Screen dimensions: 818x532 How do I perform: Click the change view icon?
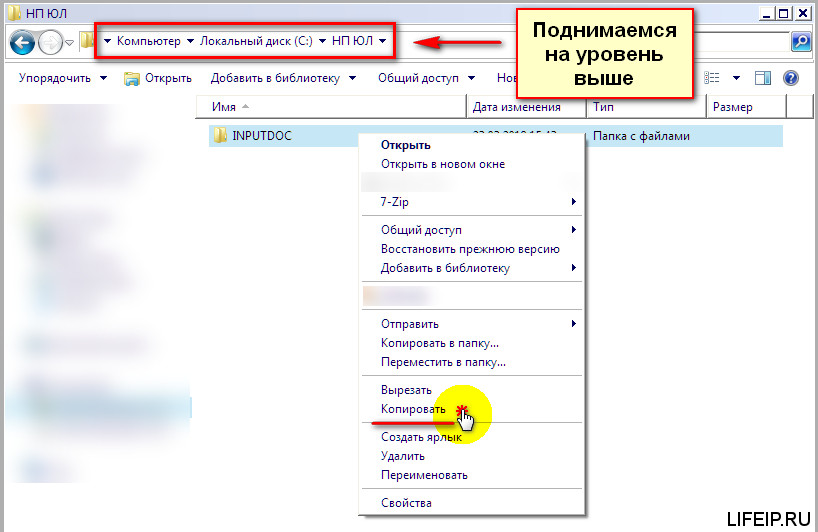click(x=712, y=78)
